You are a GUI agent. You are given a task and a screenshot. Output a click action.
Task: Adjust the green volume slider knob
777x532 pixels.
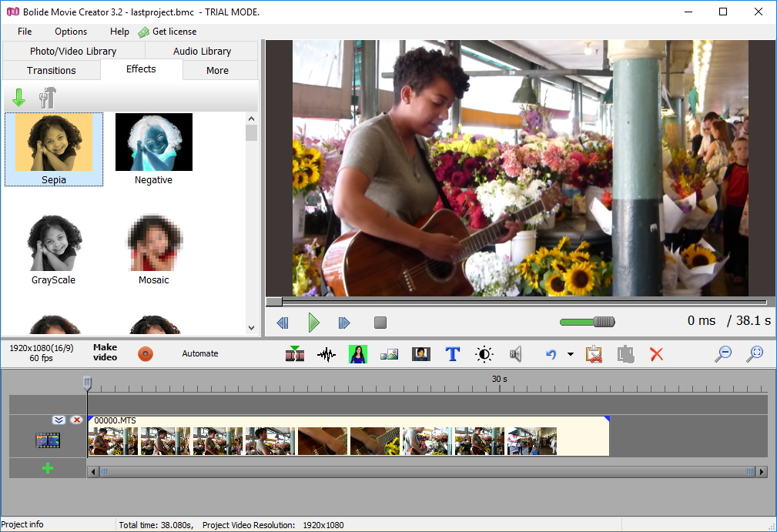click(604, 322)
